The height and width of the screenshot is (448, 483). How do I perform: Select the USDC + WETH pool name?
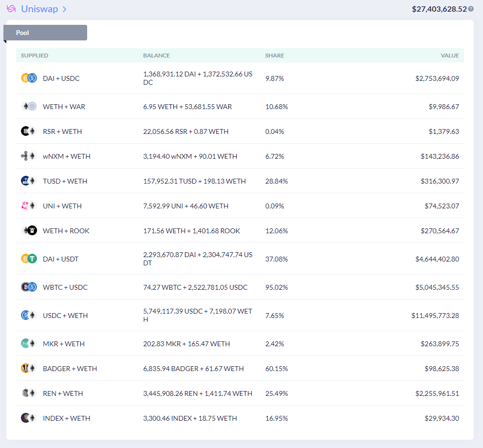point(65,316)
